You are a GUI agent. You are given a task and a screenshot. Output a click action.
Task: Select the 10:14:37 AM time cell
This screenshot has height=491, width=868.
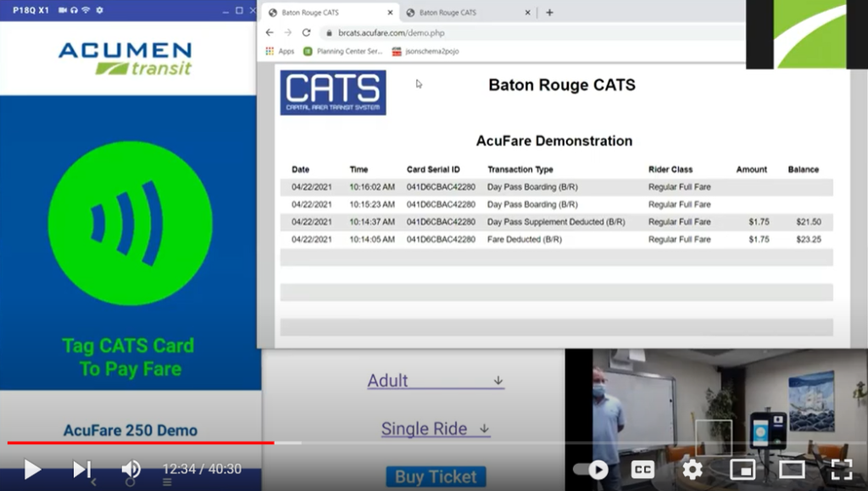click(x=372, y=222)
